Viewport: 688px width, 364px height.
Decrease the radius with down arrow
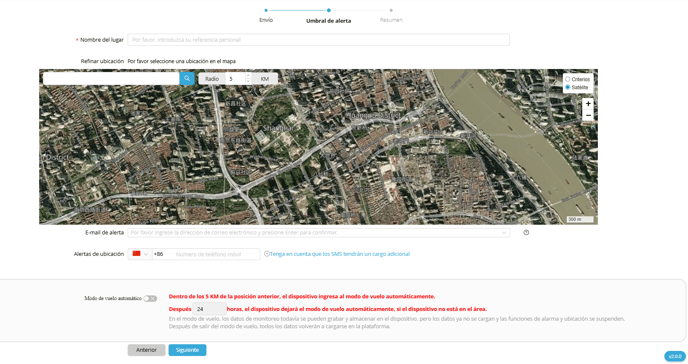[x=248, y=82]
